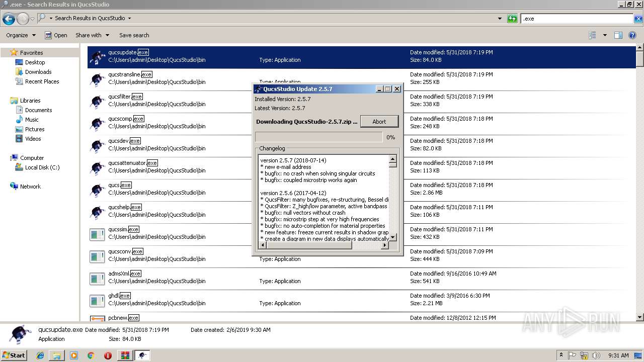Open Opera browser from the taskbar

(x=108, y=355)
